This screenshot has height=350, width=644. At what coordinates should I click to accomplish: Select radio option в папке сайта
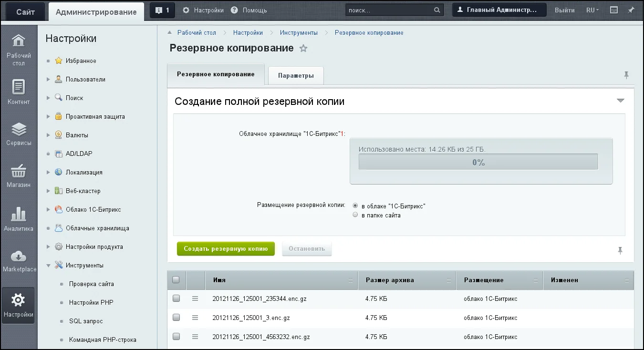coord(355,215)
